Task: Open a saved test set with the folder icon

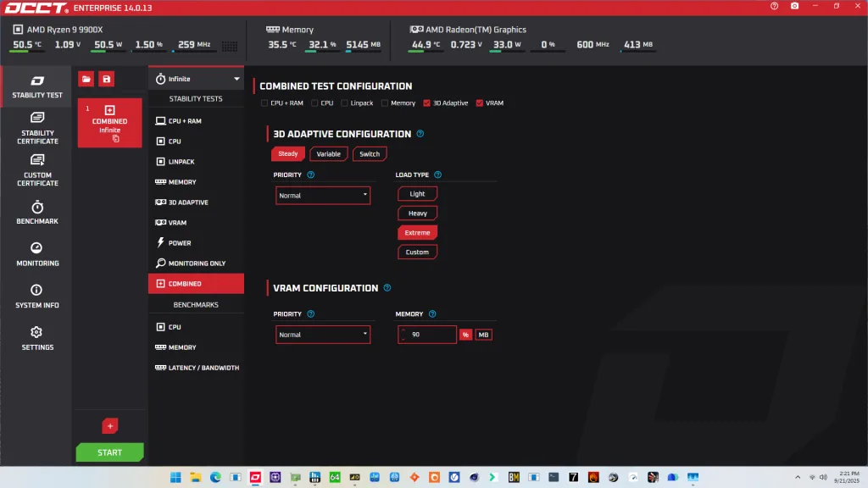Action: click(x=86, y=78)
